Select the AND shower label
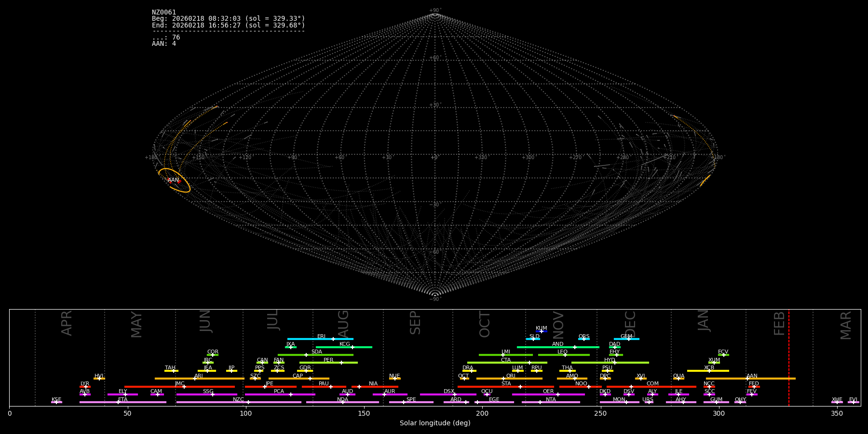868x434 pixels. tap(558, 344)
